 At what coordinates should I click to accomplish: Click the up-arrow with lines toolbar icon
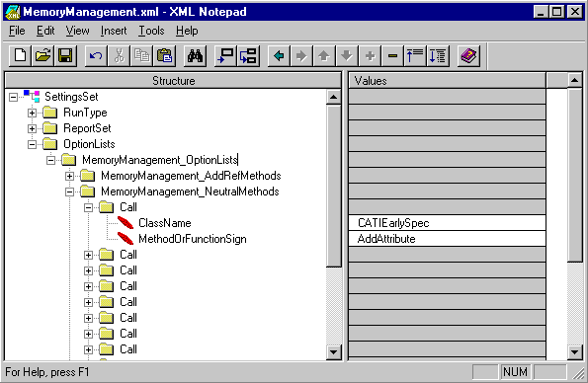click(415, 56)
